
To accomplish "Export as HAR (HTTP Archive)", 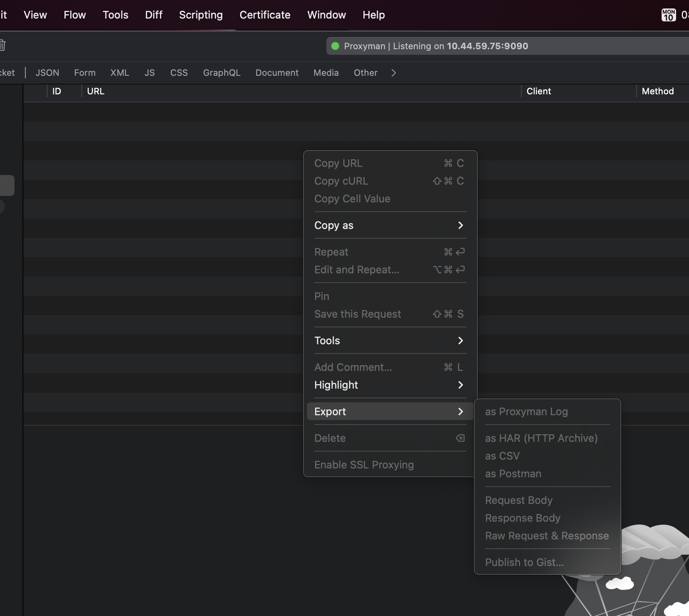I will (541, 438).
